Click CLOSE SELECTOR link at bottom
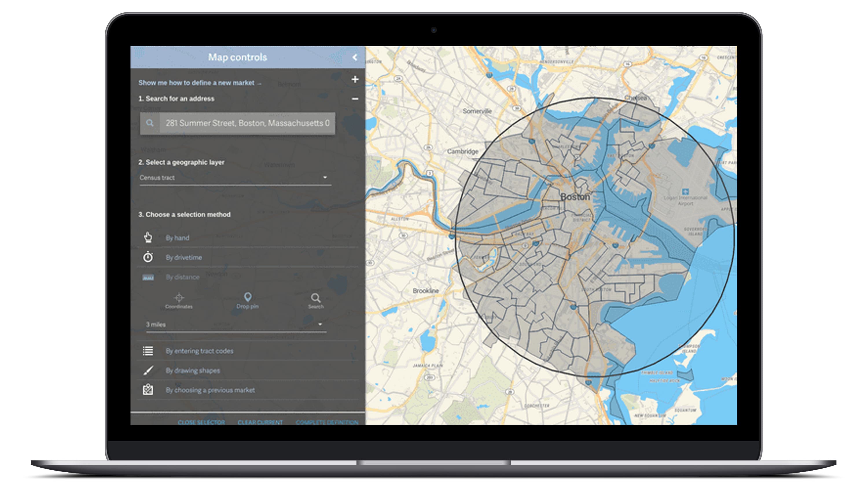The height and width of the screenshot is (492, 868). pos(200,422)
